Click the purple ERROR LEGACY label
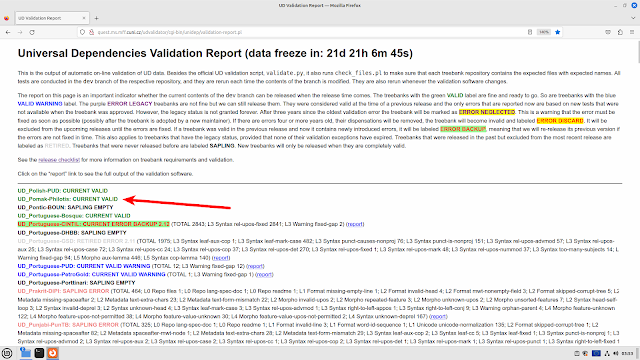Image resolution: width=640 pixels, height=360 pixels. [130, 104]
